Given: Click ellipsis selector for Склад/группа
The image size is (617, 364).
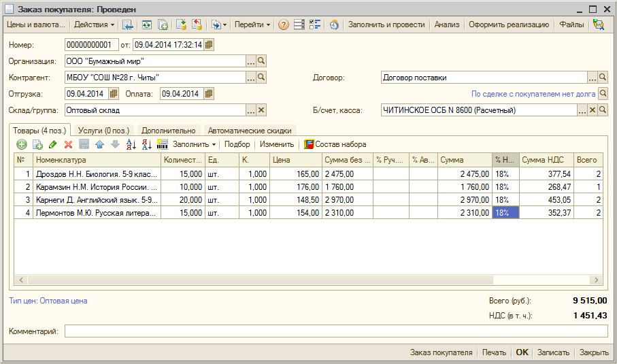Looking at the screenshot, I should coord(251,110).
